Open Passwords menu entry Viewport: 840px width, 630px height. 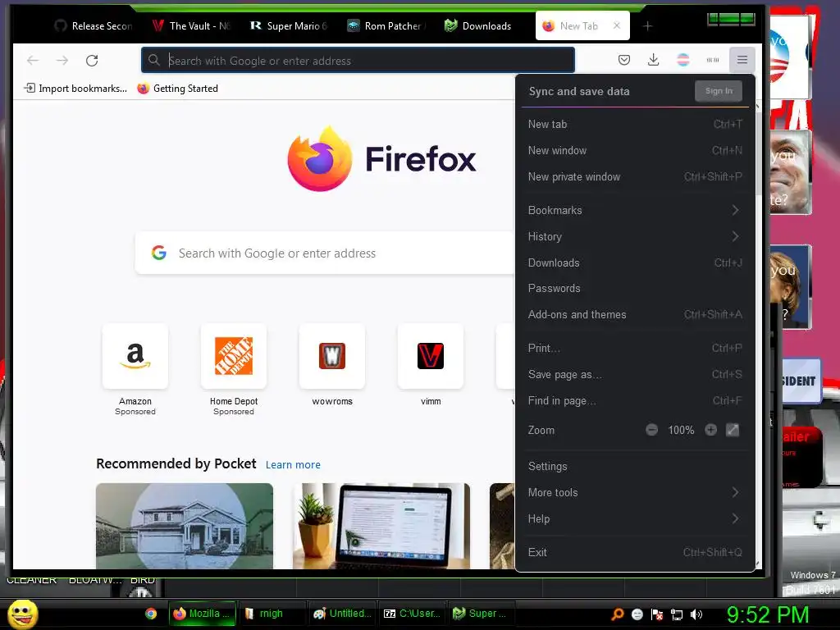point(635,288)
